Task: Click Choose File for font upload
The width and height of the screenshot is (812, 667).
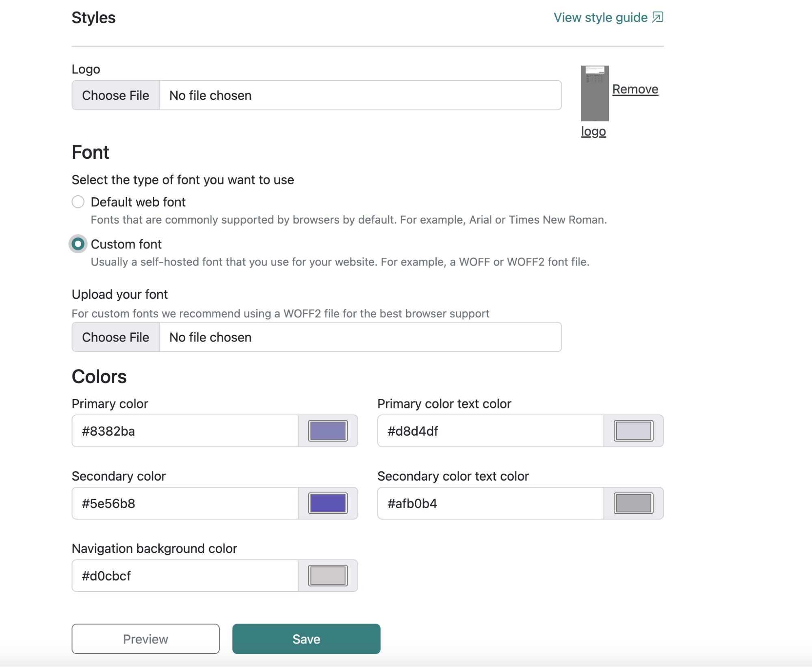Action: coord(115,337)
